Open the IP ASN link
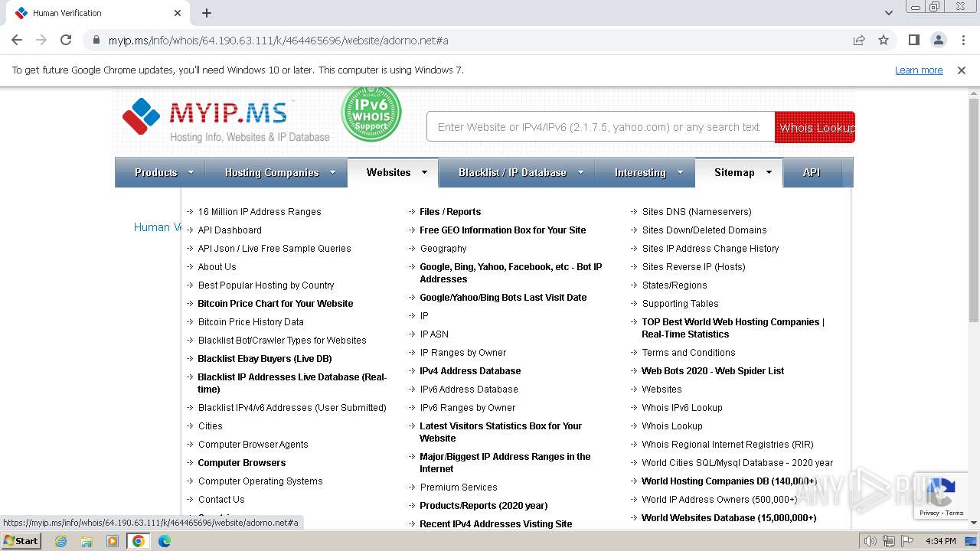The width and height of the screenshot is (980, 551). click(434, 334)
